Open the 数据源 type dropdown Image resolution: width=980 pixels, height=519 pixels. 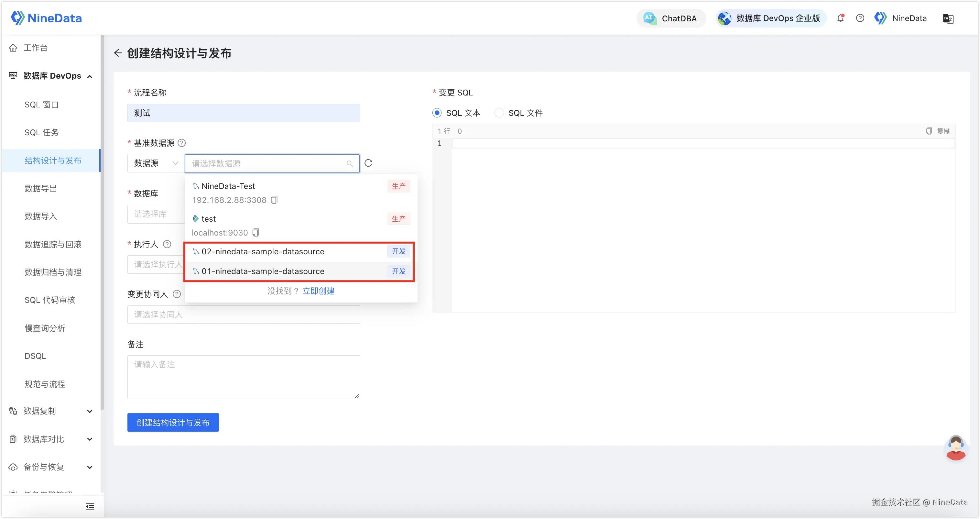156,163
